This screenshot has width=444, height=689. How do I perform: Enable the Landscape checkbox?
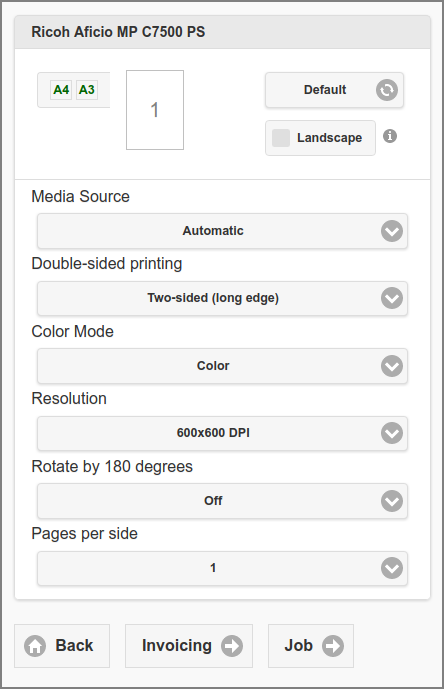pyautogui.click(x=281, y=138)
